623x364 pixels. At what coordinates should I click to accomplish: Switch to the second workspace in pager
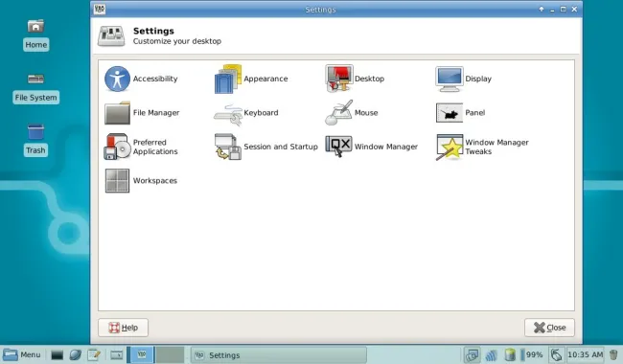click(x=170, y=354)
